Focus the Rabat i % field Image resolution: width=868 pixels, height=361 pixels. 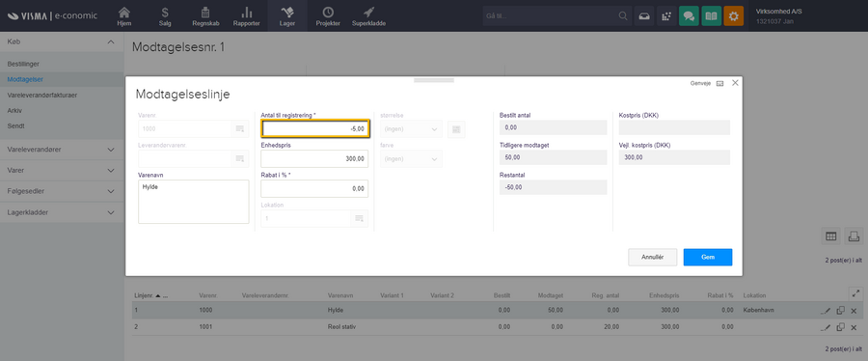314,188
